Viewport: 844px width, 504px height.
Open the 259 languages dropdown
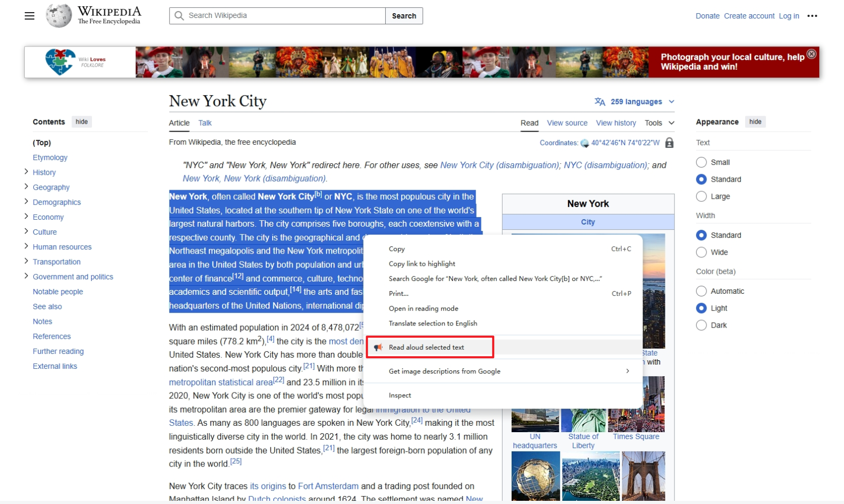[x=636, y=101]
